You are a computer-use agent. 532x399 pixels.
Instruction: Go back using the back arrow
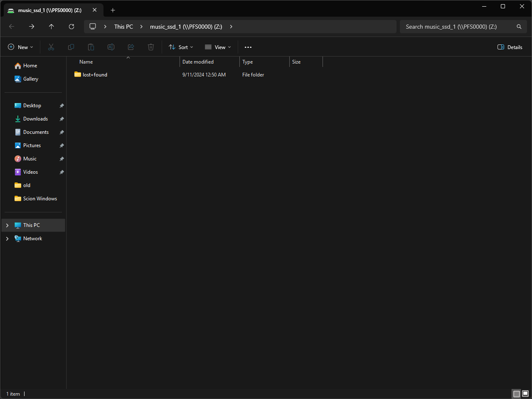(12, 27)
